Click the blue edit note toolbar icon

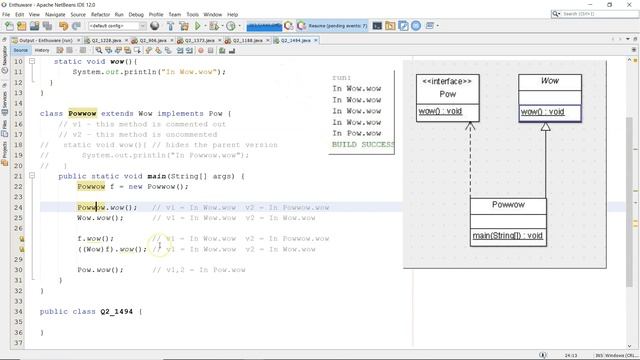point(403,26)
